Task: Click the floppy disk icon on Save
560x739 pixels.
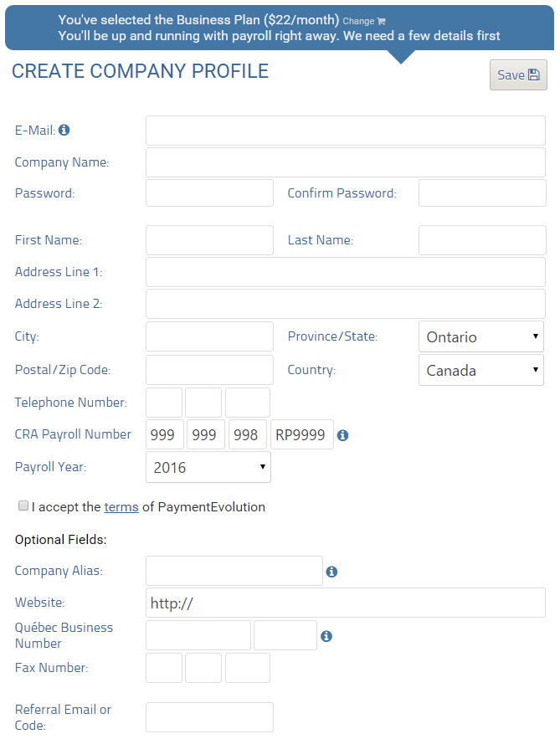Action: click(534, 74)
